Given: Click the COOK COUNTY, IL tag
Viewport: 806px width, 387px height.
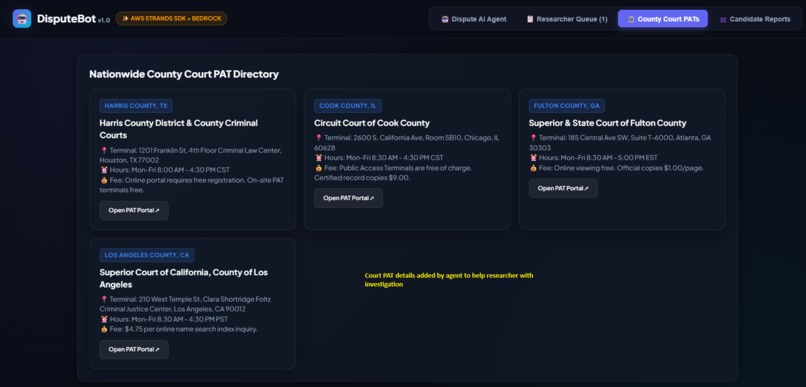Looking at the screenshot, I should click(347, 106).
